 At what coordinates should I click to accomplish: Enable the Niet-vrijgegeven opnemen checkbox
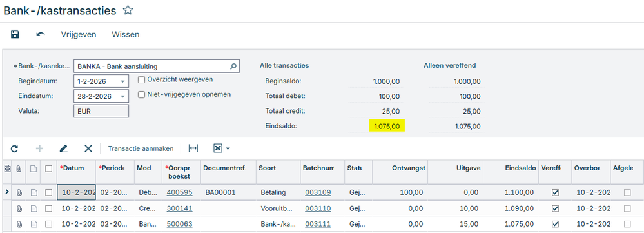pyautogui.click(x=142, y=94)
